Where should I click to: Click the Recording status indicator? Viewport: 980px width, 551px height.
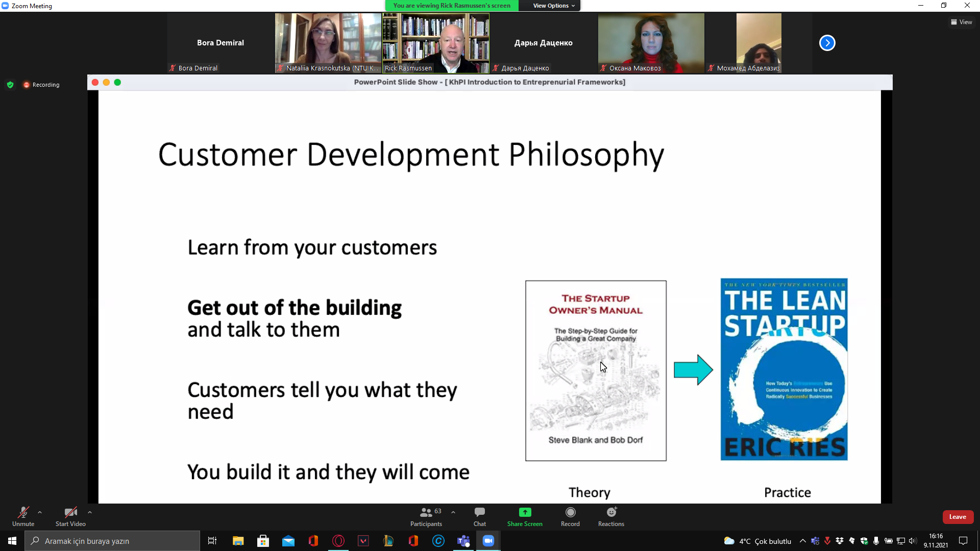click(x=41, y=85)
